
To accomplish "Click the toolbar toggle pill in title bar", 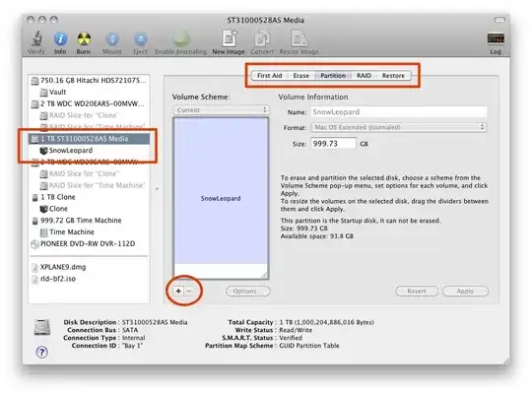I will (x=499, y=20).
